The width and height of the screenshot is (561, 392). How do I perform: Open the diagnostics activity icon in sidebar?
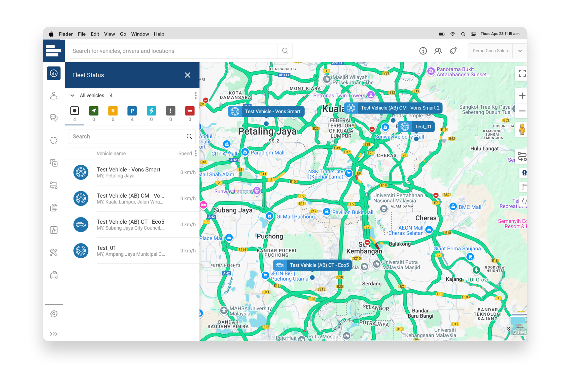pos(54,230)
